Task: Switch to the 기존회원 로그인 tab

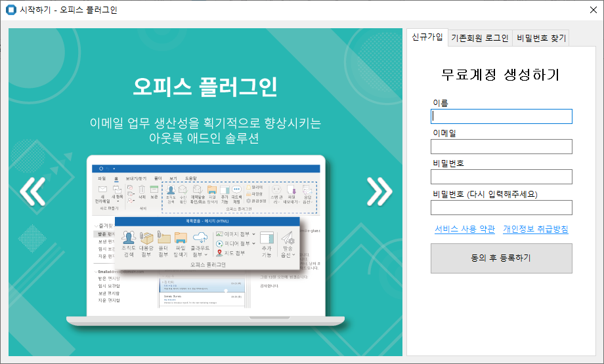Action: [480, 38]
